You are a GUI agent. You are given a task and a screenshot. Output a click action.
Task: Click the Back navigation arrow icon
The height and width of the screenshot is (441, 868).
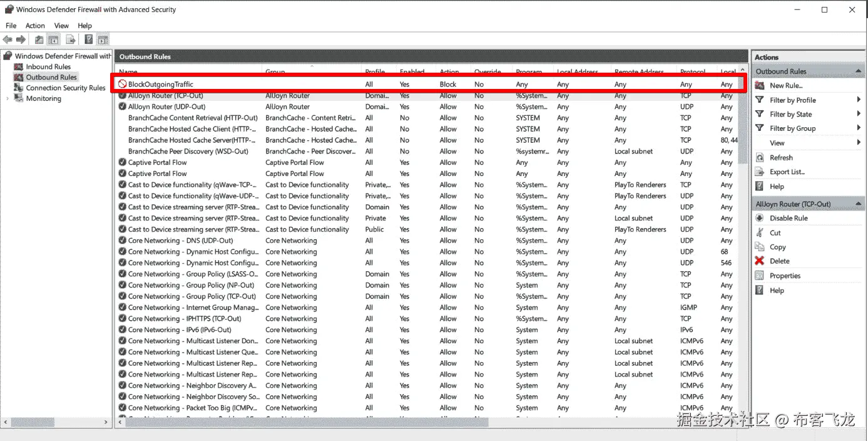tap(8, 39)
